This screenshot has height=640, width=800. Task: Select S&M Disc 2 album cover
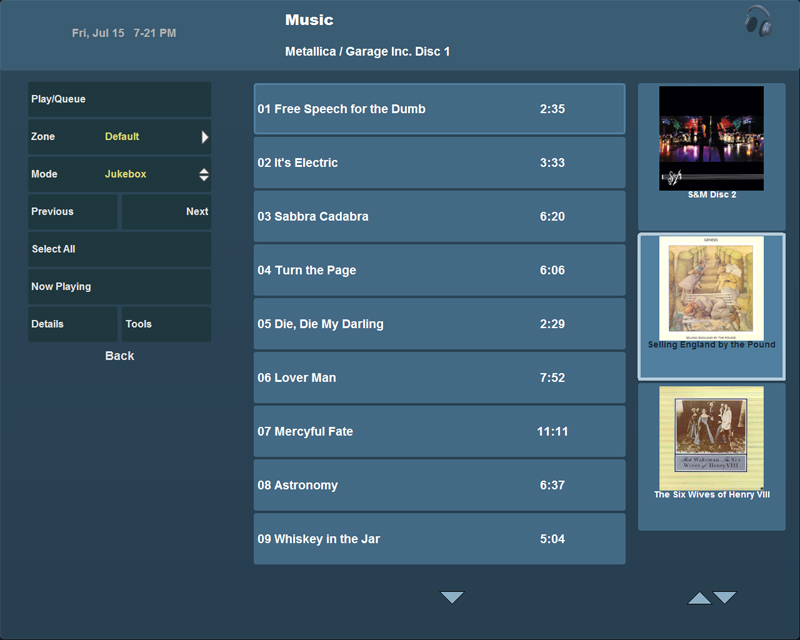click(711, 138)
